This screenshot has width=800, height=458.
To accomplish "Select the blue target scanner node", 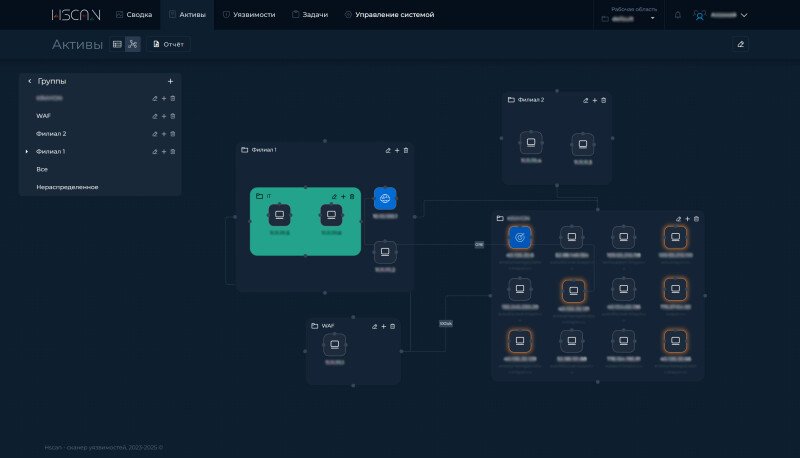I will [518, 237].
